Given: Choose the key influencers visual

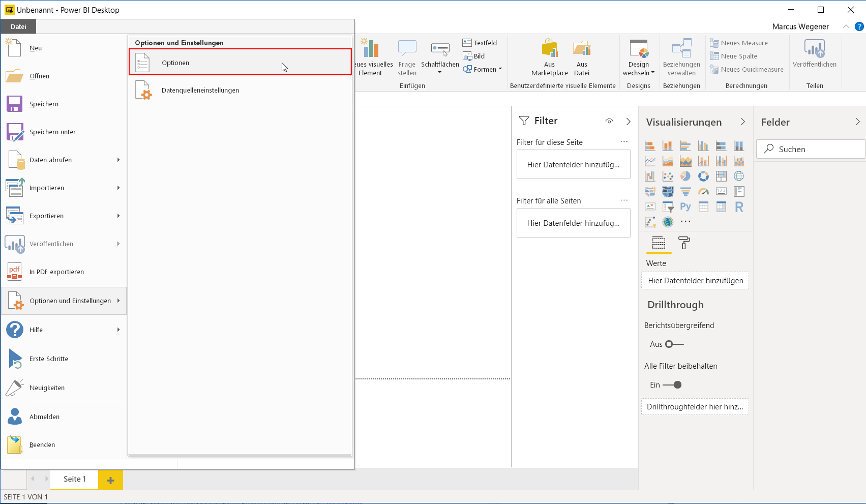Looking at the screenshot, I should tap(650, 222).
